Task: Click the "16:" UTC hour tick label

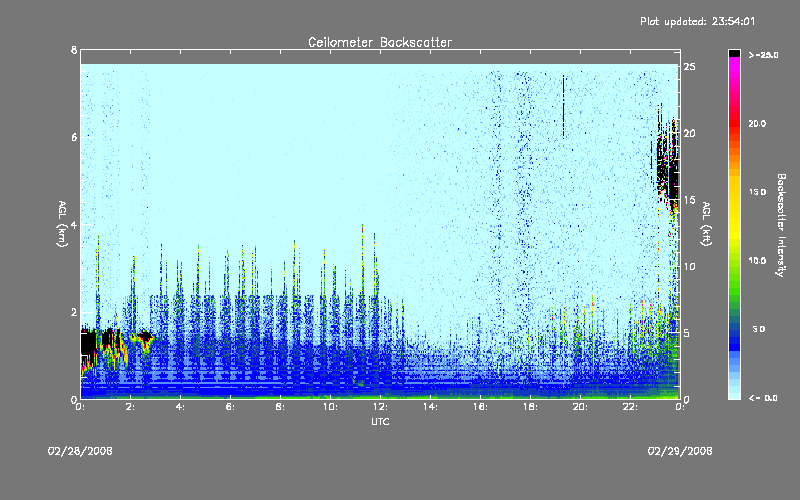Action: click(481, 407)
